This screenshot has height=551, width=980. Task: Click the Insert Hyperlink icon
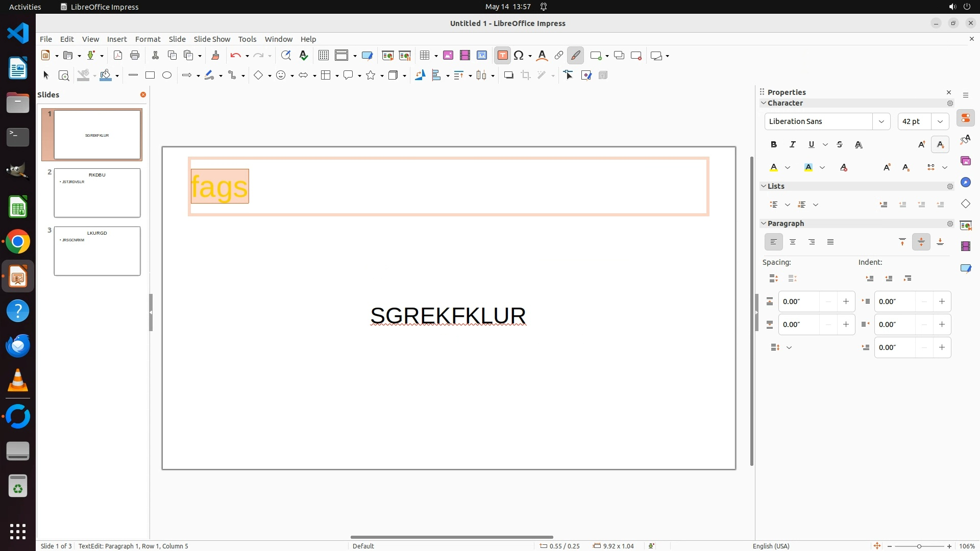(x=558, y=56)
